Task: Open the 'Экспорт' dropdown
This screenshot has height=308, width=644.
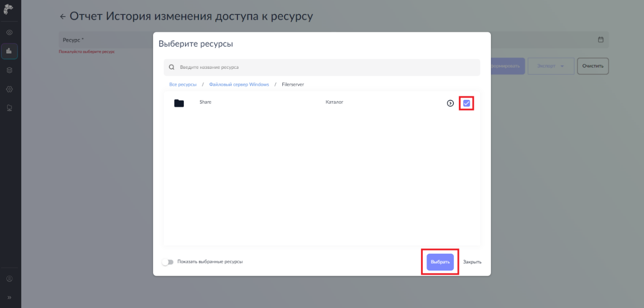Action: pos(551,66)
